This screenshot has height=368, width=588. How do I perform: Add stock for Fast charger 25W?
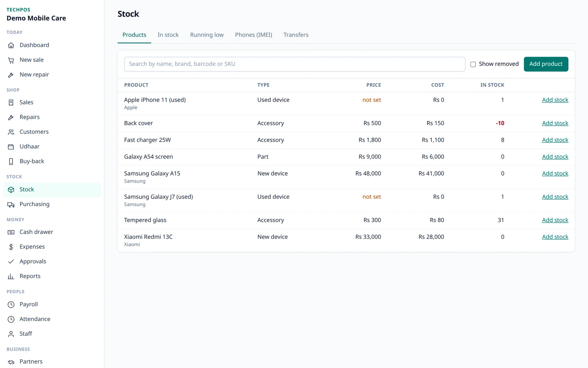click(x=555, y=140)
